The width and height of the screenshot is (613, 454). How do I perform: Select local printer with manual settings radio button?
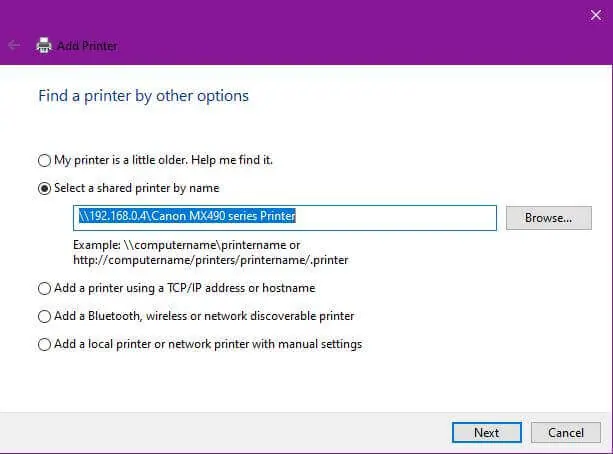click(44, 345)
